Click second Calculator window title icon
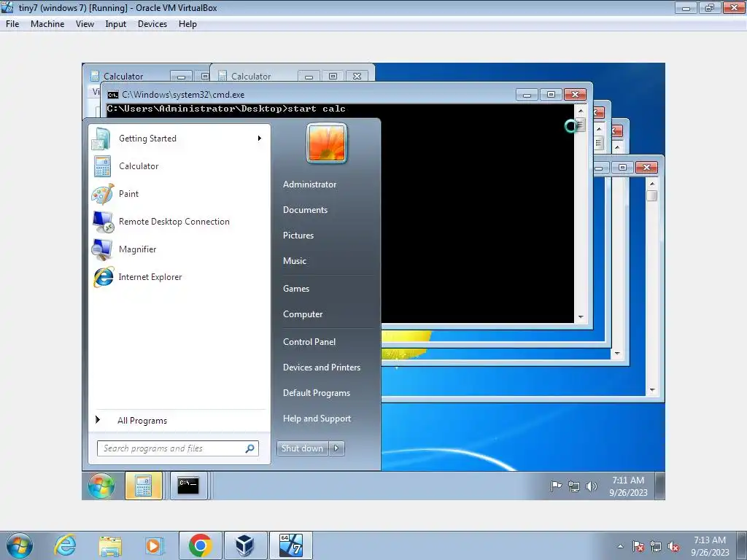Screen dimensions: 747x560 (x=222, y=76)
